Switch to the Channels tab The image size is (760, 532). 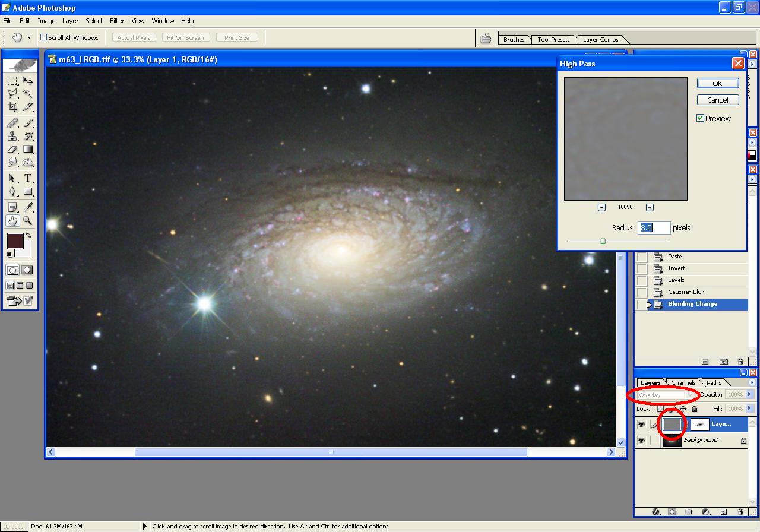683,382
